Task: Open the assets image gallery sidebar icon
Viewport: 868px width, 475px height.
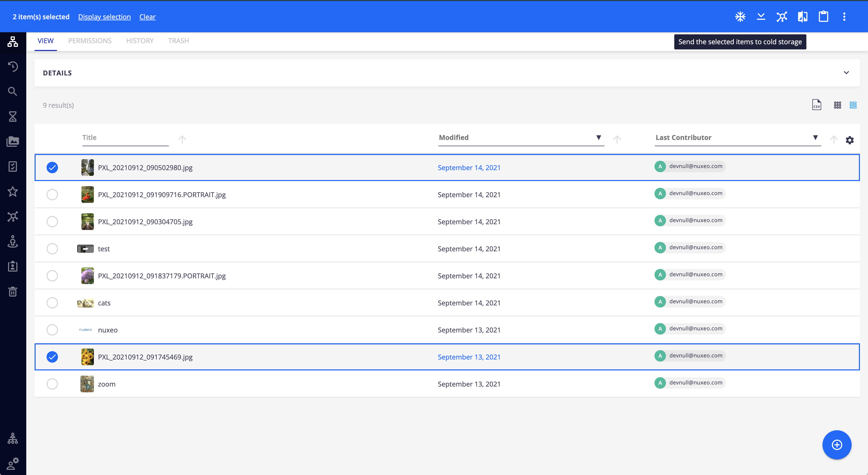Action: (x=13, y=142)
